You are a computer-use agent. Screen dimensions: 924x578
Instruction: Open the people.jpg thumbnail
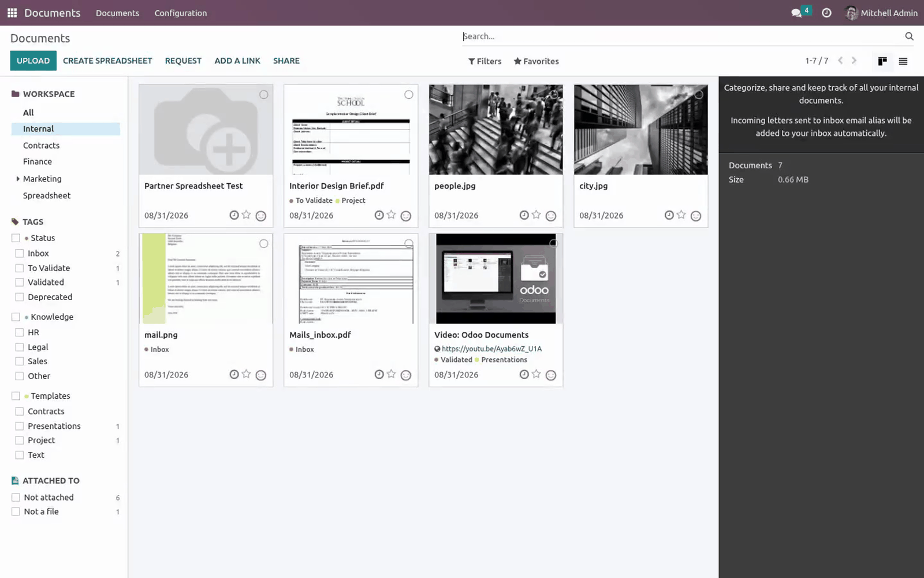tap(495, 129)
